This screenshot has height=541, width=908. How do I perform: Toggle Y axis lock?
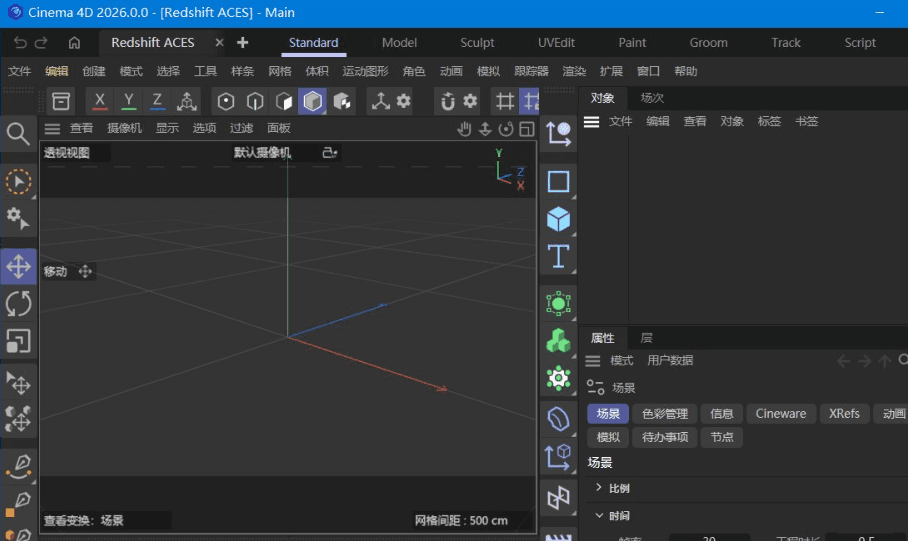129,101
